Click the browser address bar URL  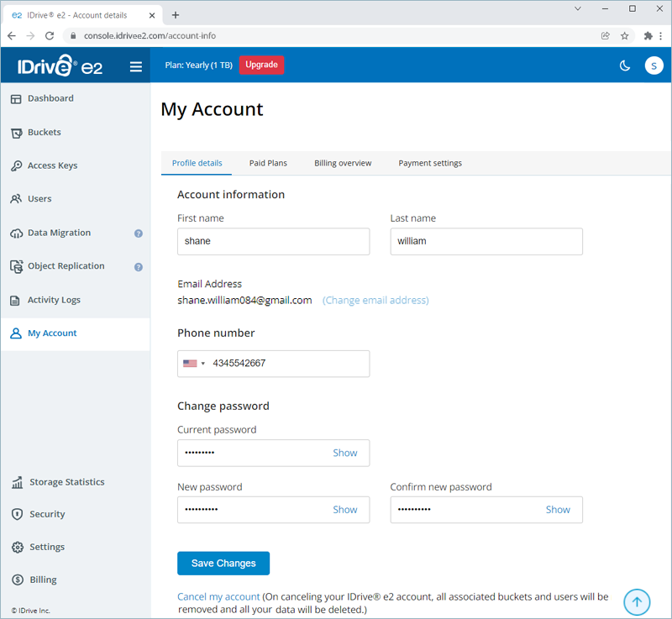pos(150,36)
